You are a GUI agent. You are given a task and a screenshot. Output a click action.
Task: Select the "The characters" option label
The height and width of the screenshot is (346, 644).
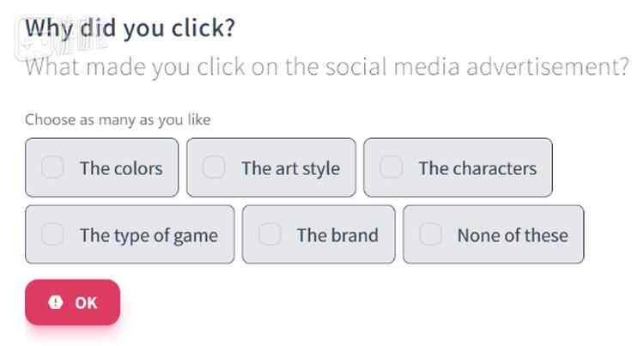[x=477, y=168]
